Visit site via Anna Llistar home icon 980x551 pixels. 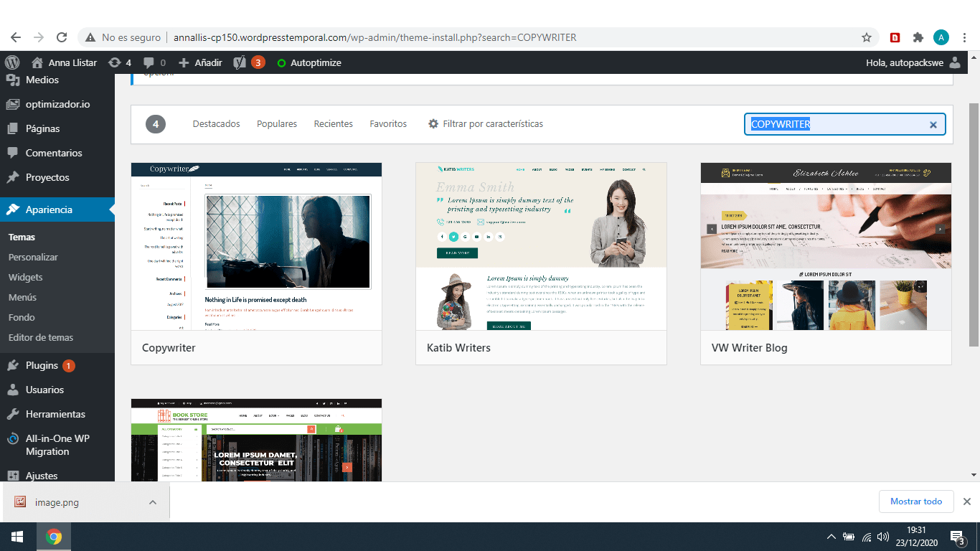64,62
